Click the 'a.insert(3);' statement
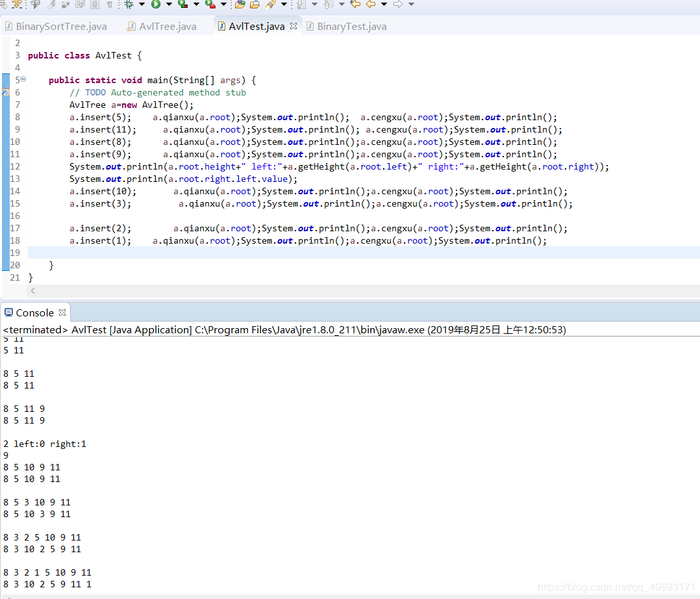The height and width of the screenshot is (599, 700). point(101,204)
